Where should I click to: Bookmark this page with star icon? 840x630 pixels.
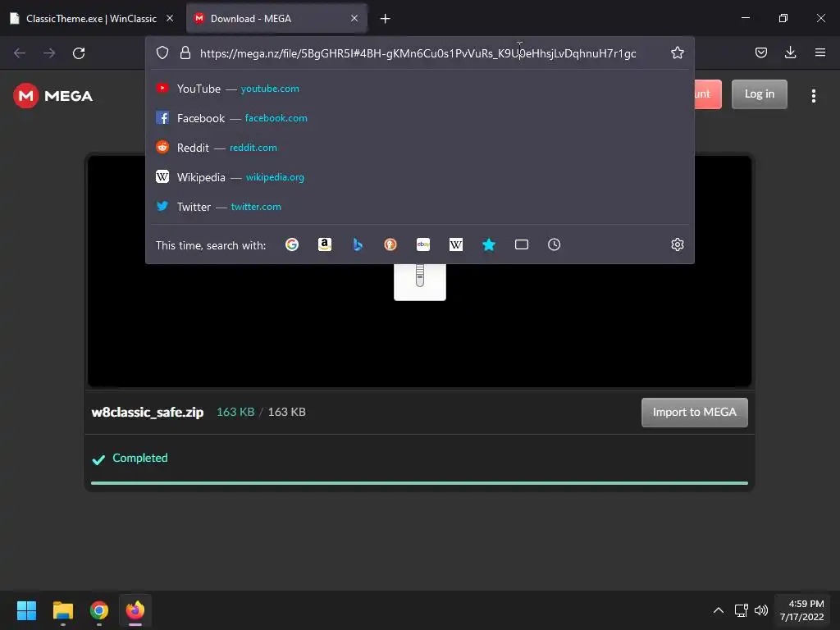click(x=677, y=52)
